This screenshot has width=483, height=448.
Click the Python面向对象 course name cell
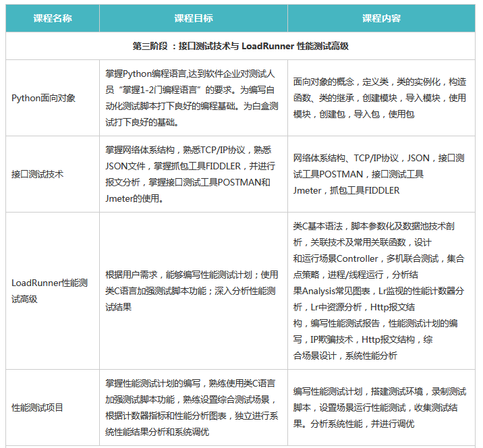(44, 98)
